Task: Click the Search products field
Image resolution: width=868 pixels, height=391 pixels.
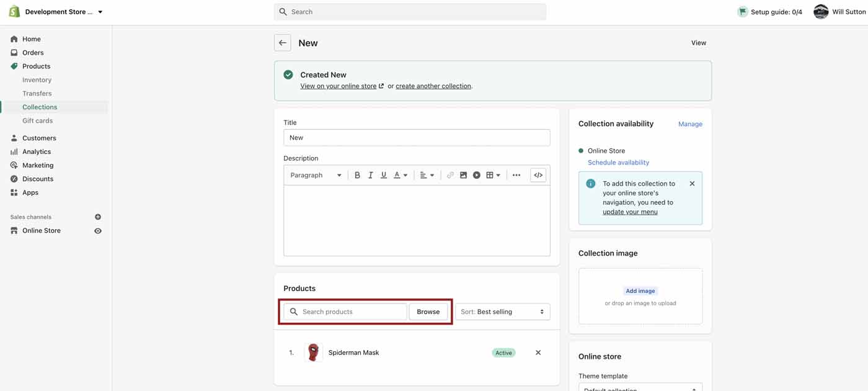Action: tap(345, 312)
